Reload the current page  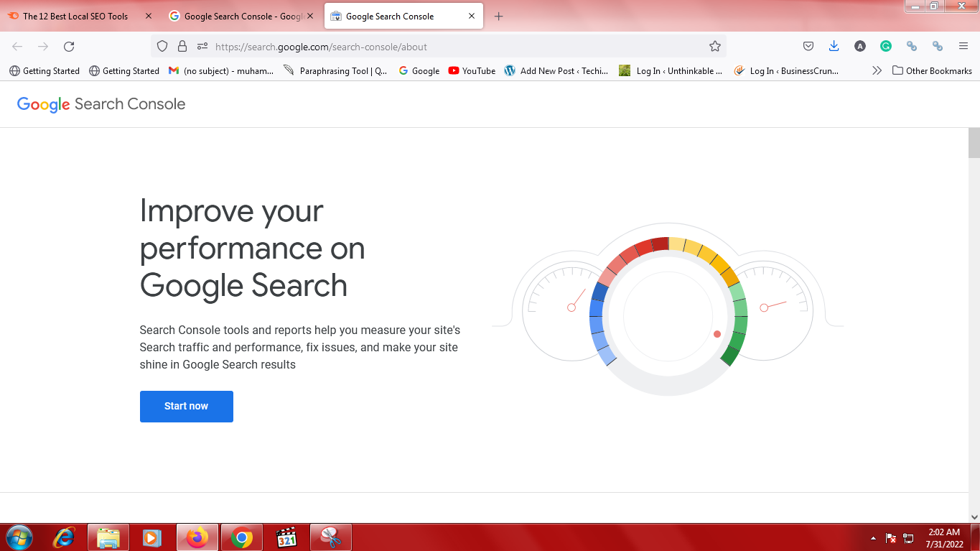pyautogui.click(x=69, y=47)
